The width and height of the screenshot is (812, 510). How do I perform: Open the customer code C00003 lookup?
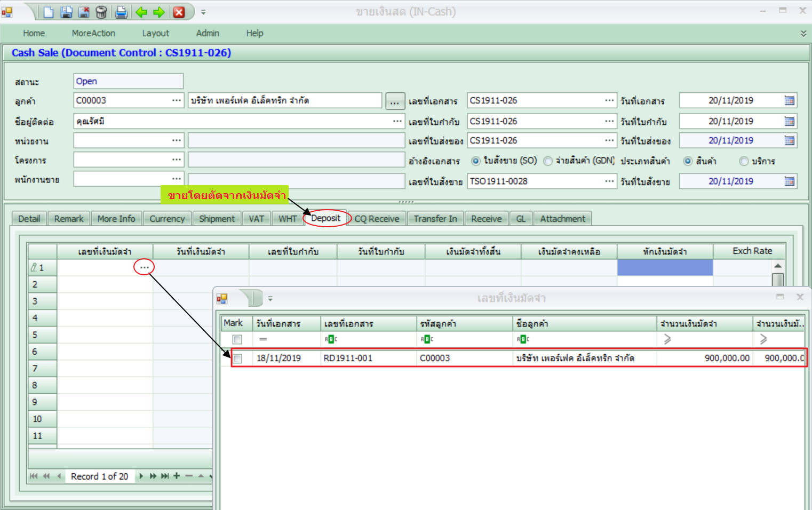point(177,100)
